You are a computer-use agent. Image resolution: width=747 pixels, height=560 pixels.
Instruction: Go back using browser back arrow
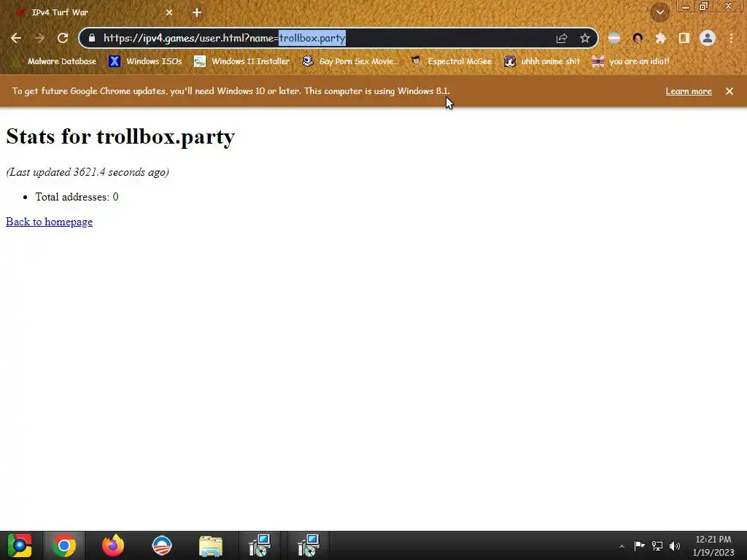(x=16, y=38)
